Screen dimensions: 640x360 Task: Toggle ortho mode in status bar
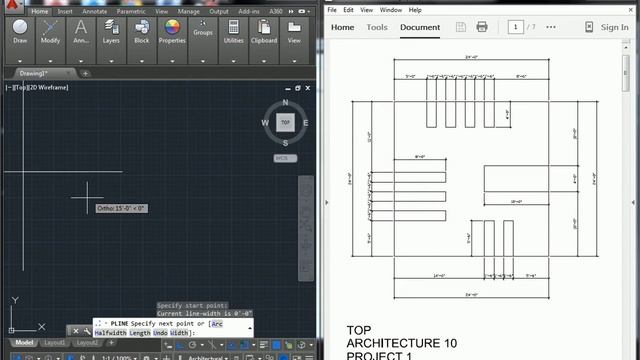(180, 345)
